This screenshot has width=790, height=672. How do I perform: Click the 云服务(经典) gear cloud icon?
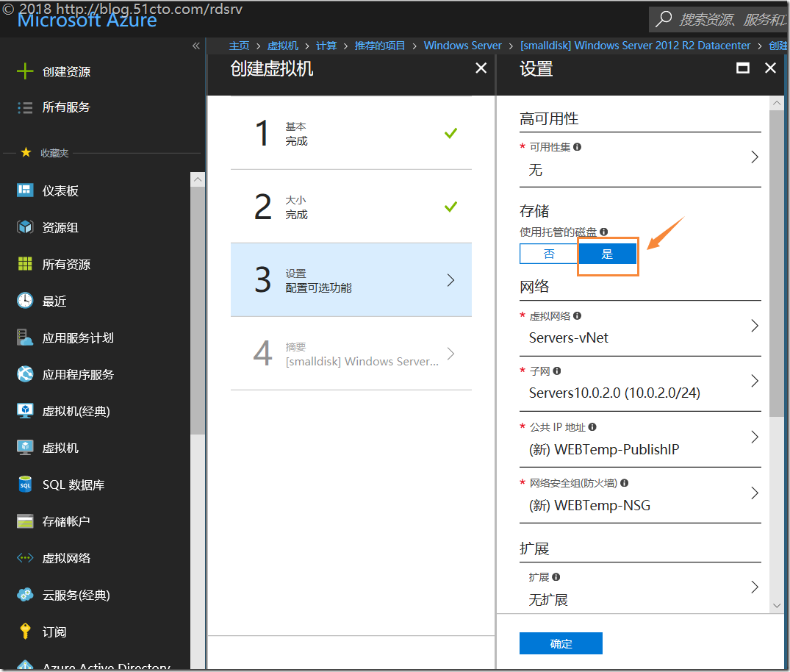tap(25, 595)
